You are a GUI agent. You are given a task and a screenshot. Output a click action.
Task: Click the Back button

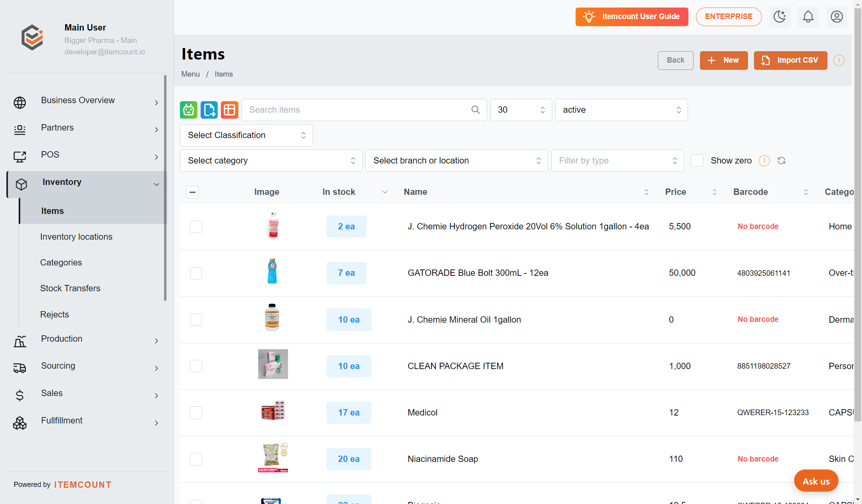tap(675, 60)
